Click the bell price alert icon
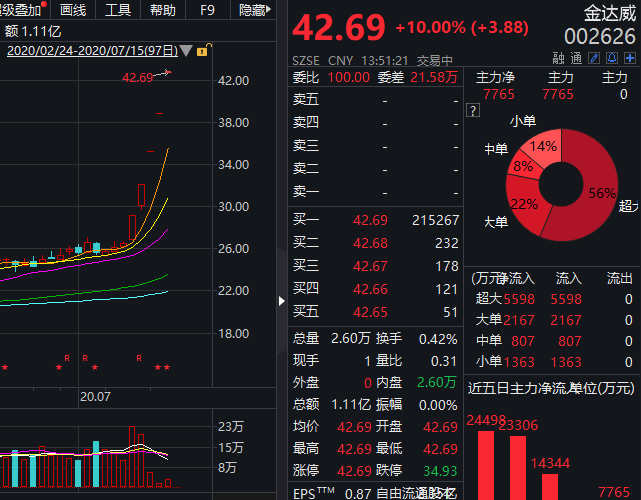This screenshot has width=641, height=500. pos(611,60)
